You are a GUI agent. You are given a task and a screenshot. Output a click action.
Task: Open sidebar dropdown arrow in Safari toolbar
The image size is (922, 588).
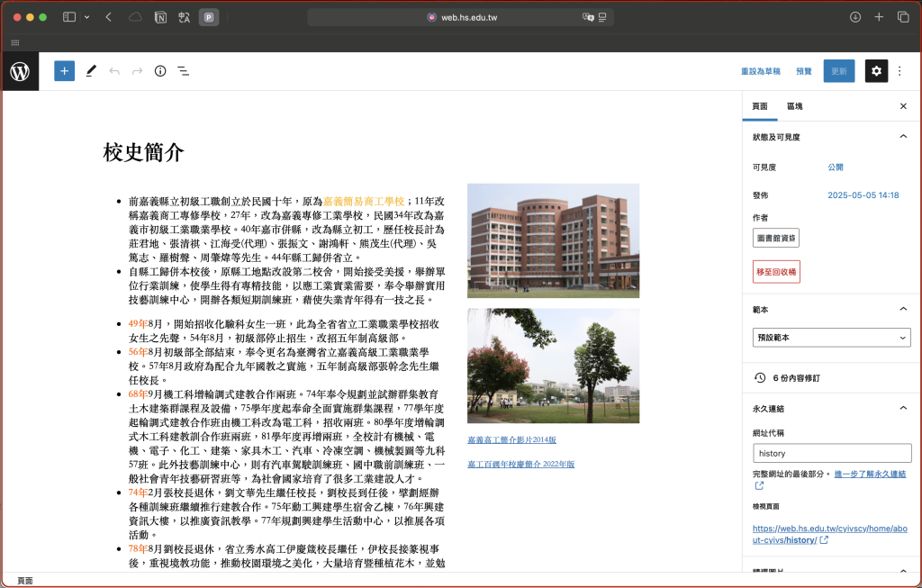87,17
